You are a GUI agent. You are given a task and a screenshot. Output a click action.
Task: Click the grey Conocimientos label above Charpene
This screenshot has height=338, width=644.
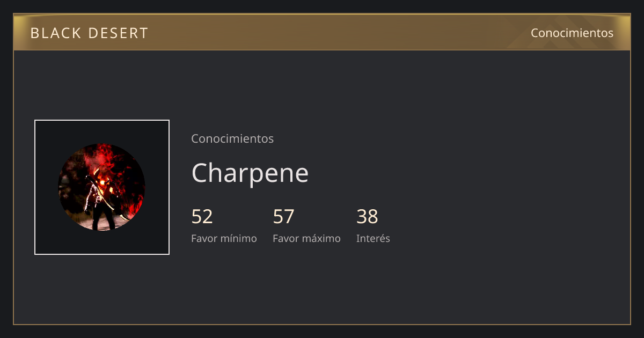[232, 138]
